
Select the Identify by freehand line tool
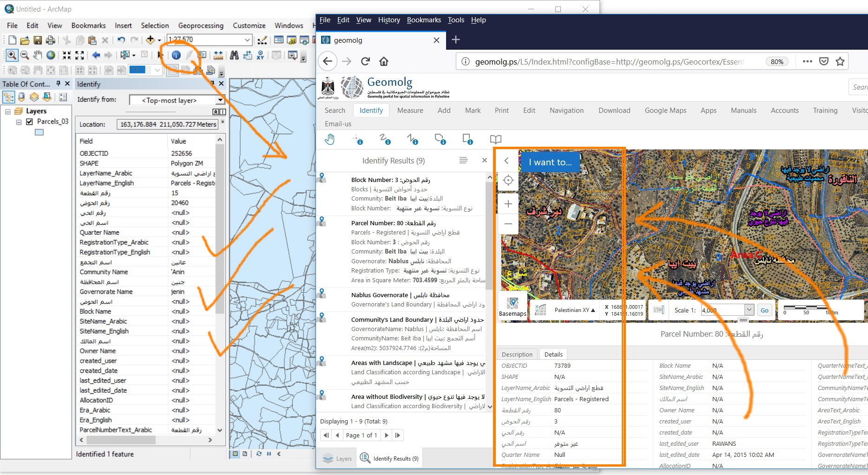pos(385,139)
